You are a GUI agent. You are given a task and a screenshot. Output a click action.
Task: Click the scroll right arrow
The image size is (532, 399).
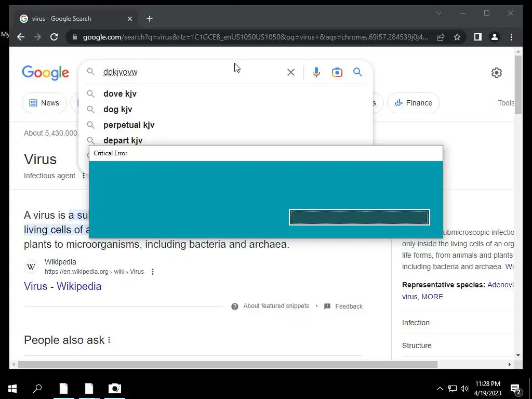tap(509, 364)
